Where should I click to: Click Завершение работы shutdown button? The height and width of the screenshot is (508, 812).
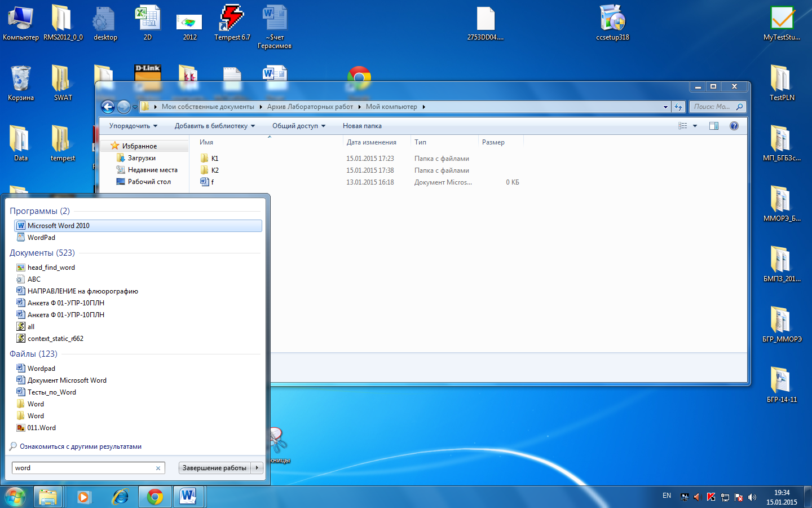pyautogui.click(x=215, y=468)
